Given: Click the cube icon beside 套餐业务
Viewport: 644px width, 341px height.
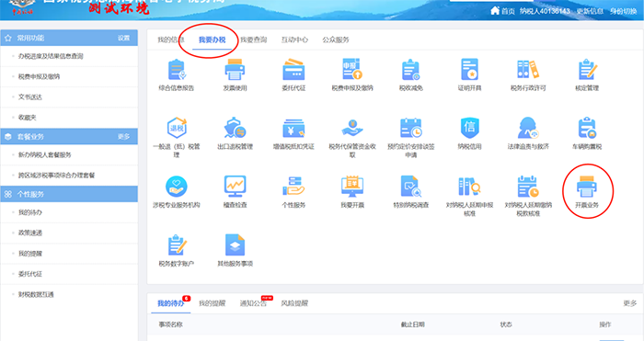Looking at the screenshot, I should point(8,137).
